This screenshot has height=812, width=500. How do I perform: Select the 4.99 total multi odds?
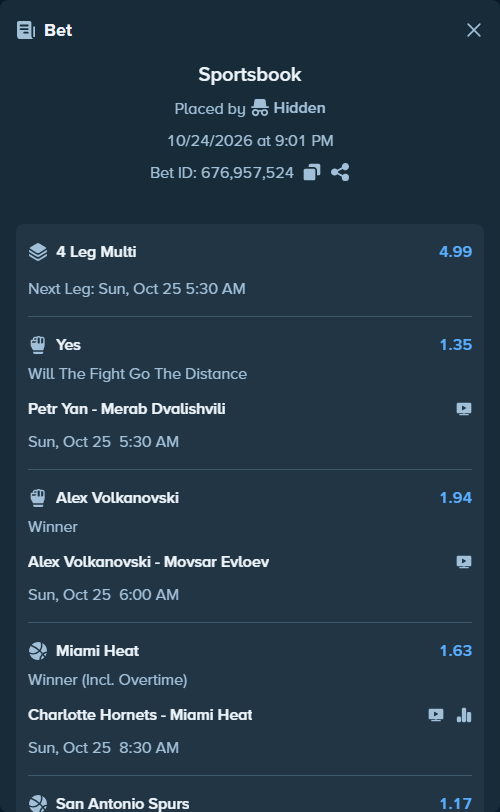(x=455, y=252)
